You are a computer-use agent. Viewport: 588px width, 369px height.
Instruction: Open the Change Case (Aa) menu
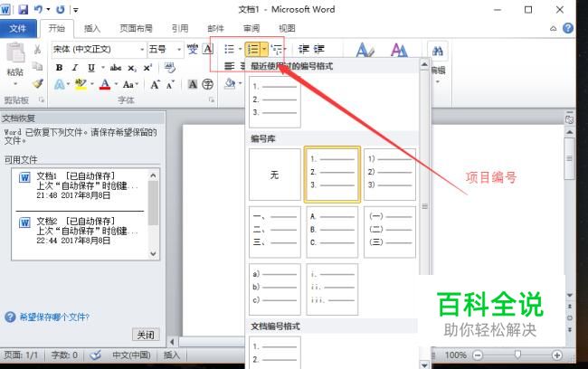click(130, 84)
